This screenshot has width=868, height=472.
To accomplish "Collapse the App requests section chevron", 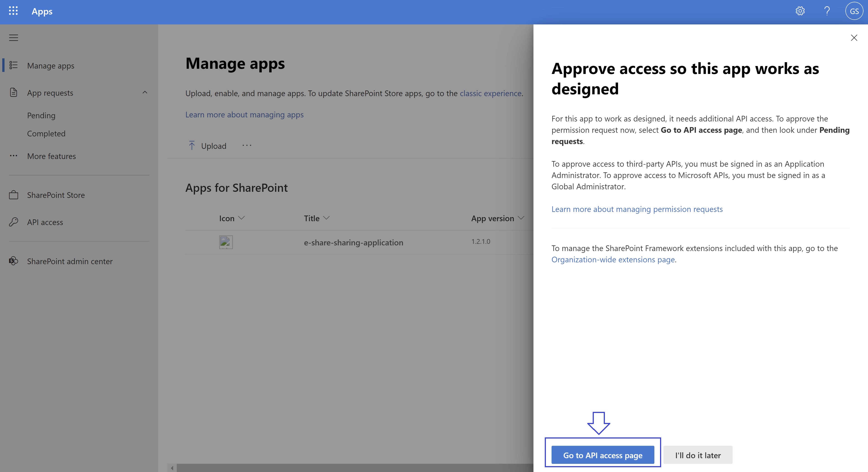I will point(145,92).
